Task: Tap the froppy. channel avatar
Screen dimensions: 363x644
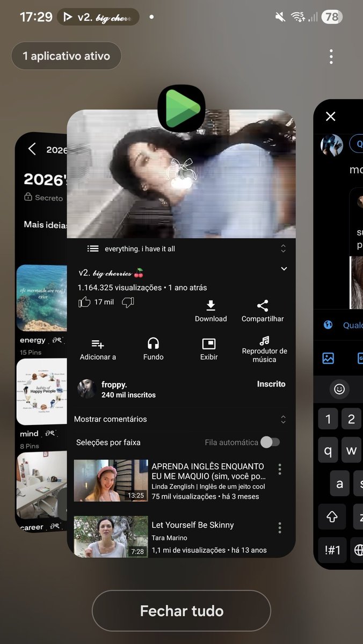Action: point(87,389)
